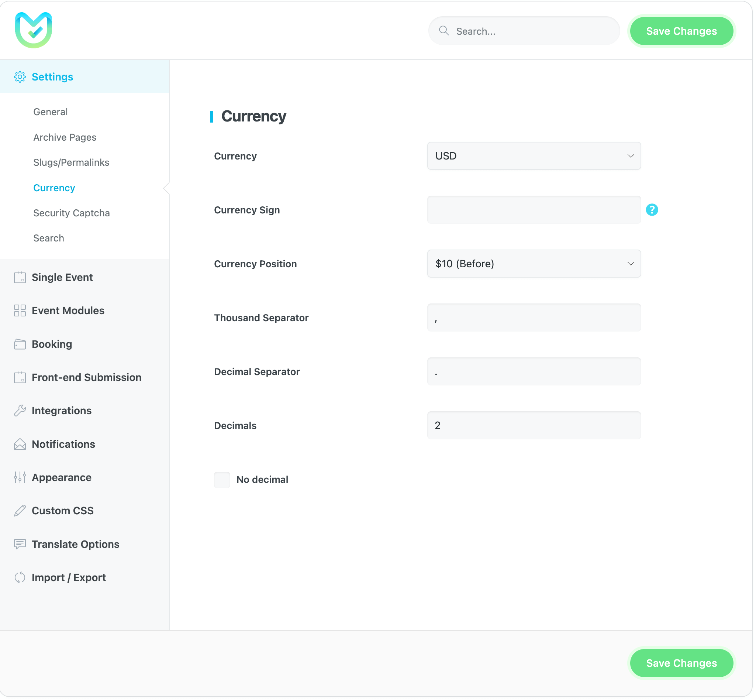Viewport: 756px width, 700px height.
Task: Select Slugs/Permalinks in the sidebar
Action: tap(71, 162)
